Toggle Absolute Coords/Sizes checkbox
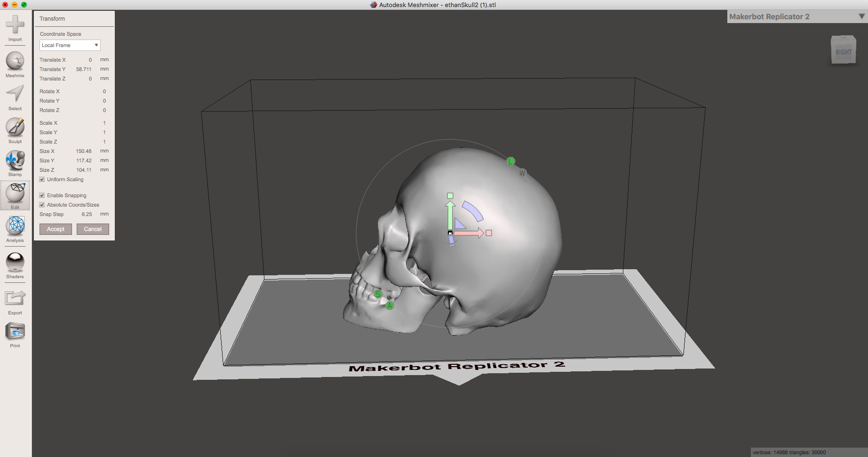868x457 pixels. pyautogui.click(x=42, y=205)
